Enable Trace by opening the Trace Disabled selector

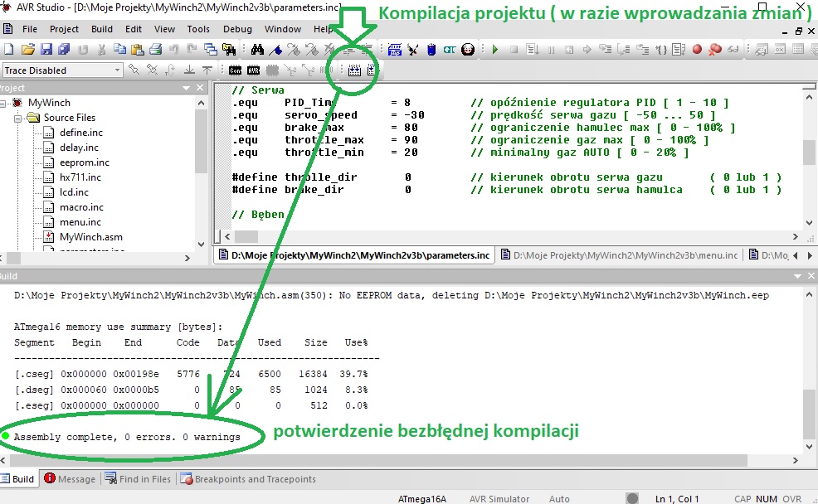(116, 70)
